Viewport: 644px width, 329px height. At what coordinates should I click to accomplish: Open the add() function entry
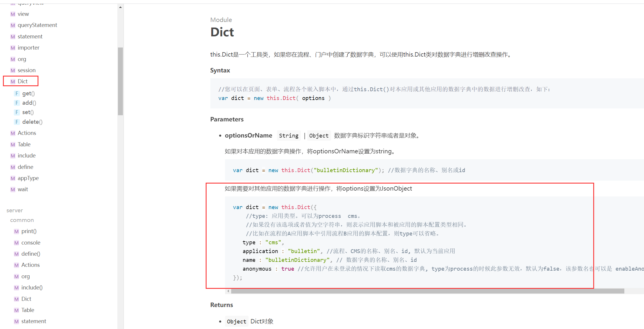click(29, 103)
